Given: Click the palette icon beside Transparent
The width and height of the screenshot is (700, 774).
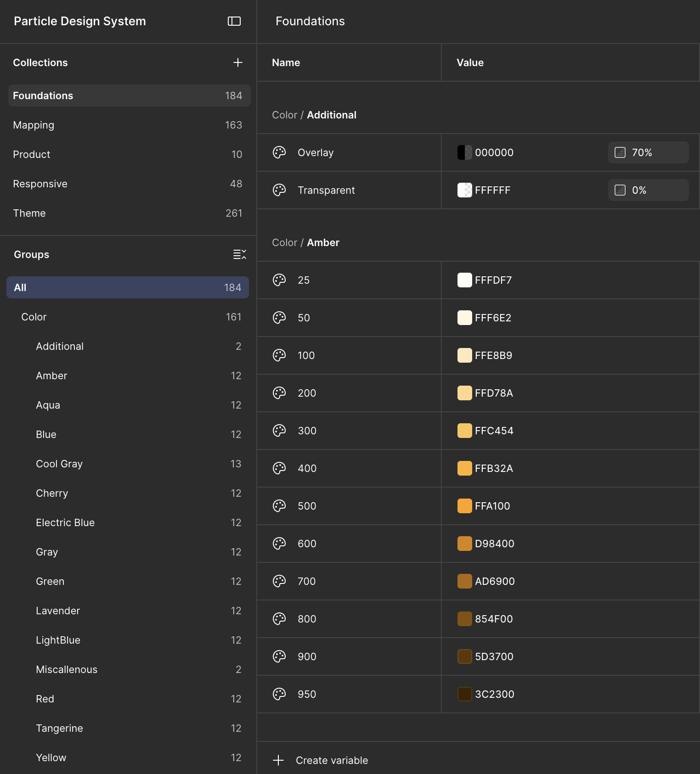Looking at the screenshot, I should (x=279, y=190).
